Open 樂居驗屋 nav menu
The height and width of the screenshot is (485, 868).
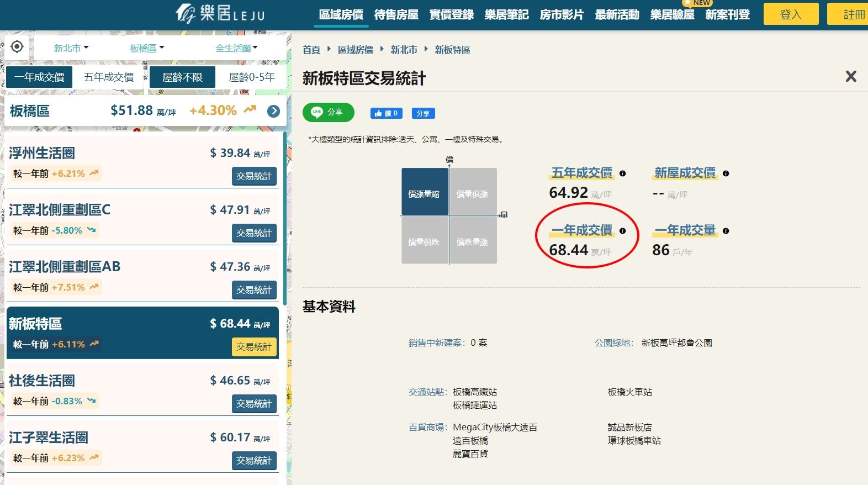(673, 15)
